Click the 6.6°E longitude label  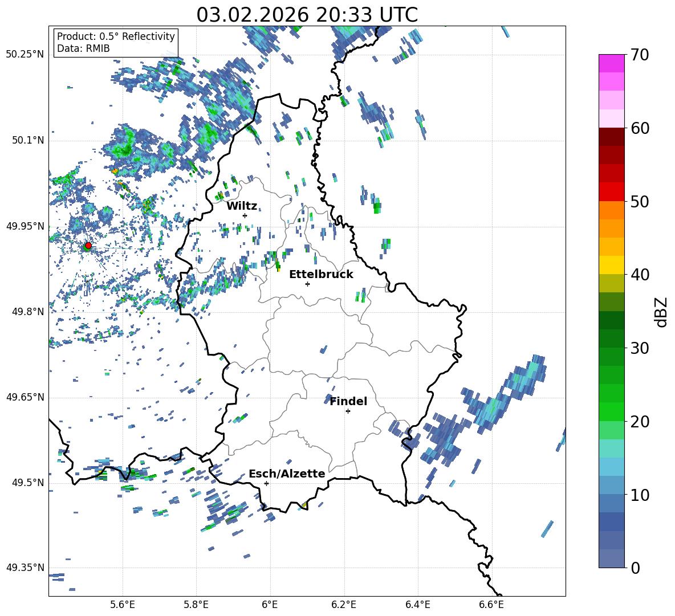point(491,605)
